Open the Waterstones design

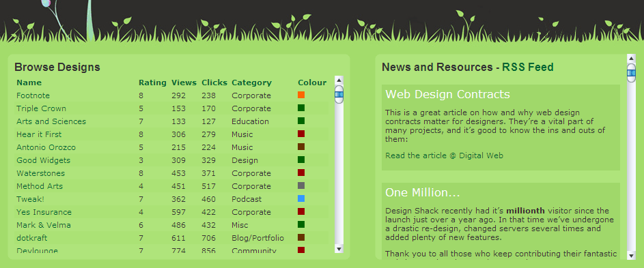click(41, 173)
